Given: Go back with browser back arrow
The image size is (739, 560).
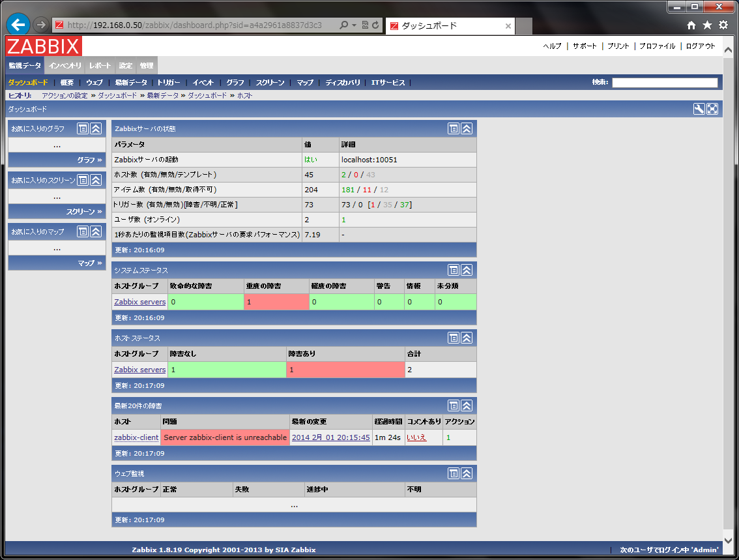Looking at the screenshot, I should [18, 25].
